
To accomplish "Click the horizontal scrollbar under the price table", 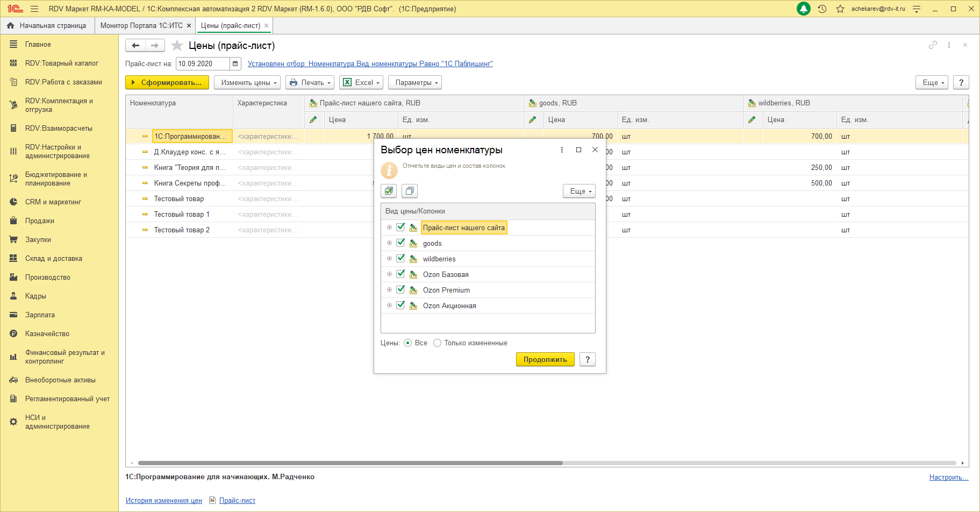I will pyautogui.click(x=349, y=463).
